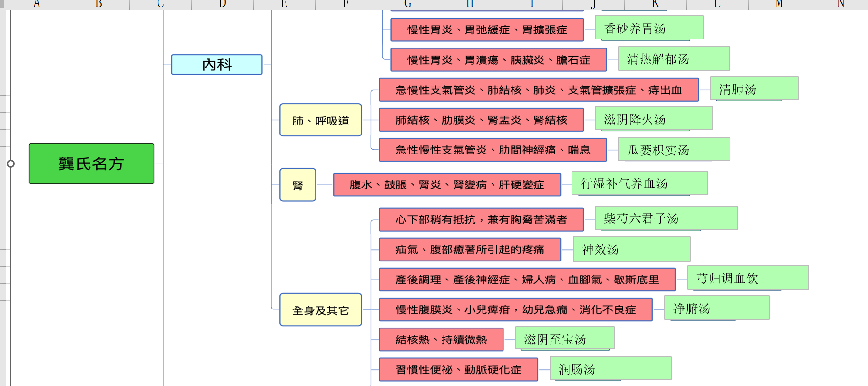
Task: Select the 腎 category box
Action: [298, 184]
